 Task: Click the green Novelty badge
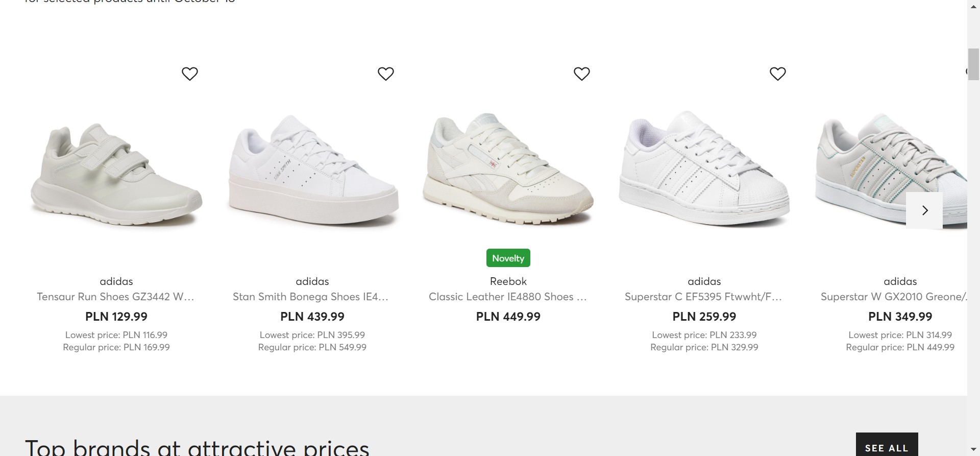click(x=508, y=258)
